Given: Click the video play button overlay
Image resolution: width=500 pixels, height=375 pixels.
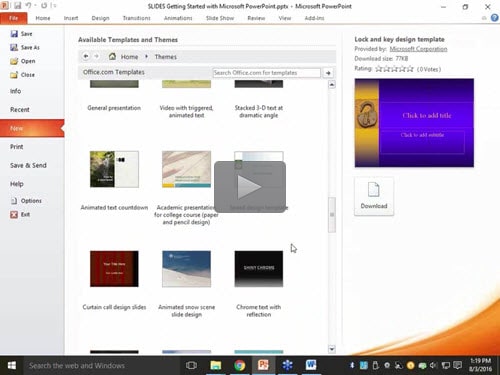Looking at the screenshot, I should [x=250, y=187].
